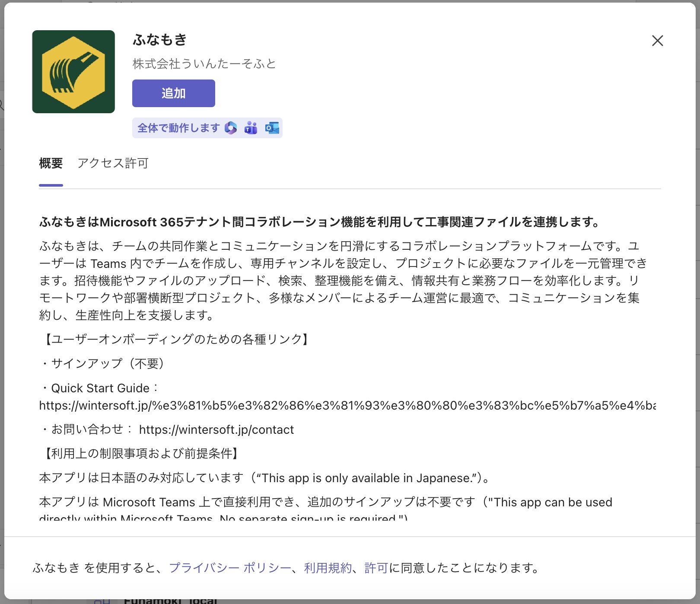The width and height of the screenshot is (700, 604).
Task: Click the Microsoft 365 Copilot icon
Action: coord(231,128)
